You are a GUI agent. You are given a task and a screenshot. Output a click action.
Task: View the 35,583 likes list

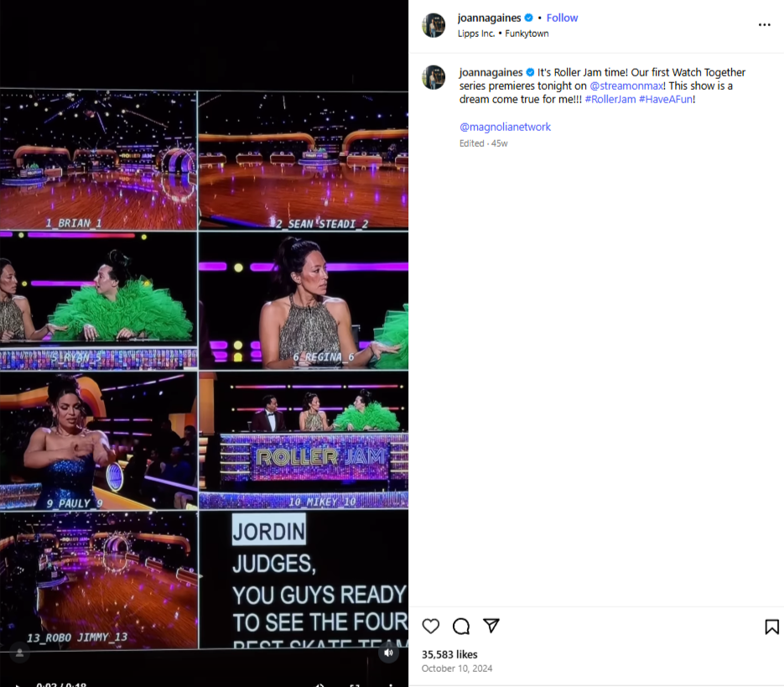449,654
